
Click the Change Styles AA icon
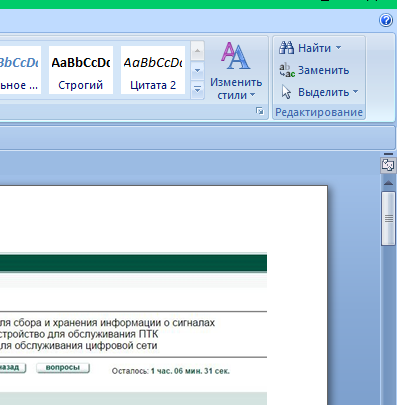[235, 56]
